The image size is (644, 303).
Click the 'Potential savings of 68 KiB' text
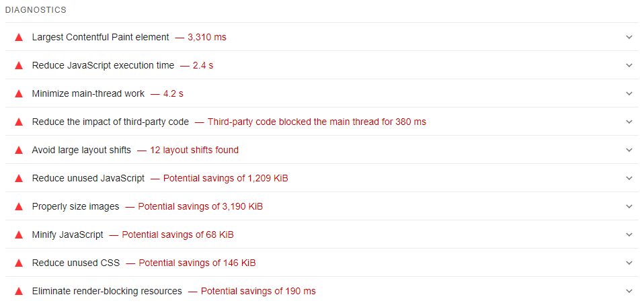(177, 235)
